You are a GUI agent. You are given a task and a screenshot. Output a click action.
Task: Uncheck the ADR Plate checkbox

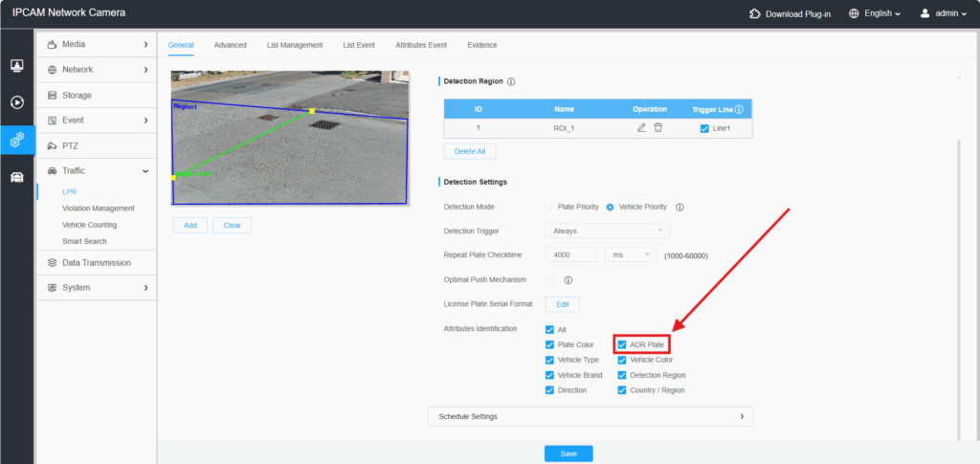622,344
